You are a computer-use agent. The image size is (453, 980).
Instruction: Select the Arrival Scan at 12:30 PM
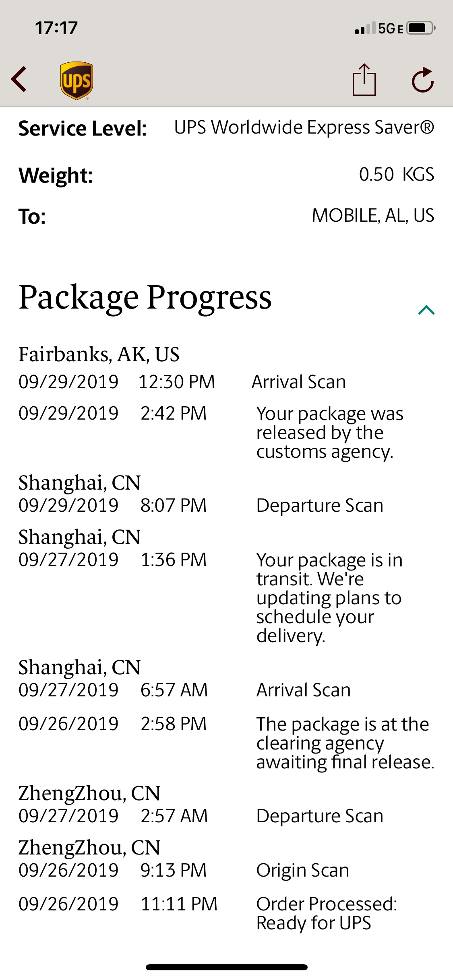pos(226,382)
